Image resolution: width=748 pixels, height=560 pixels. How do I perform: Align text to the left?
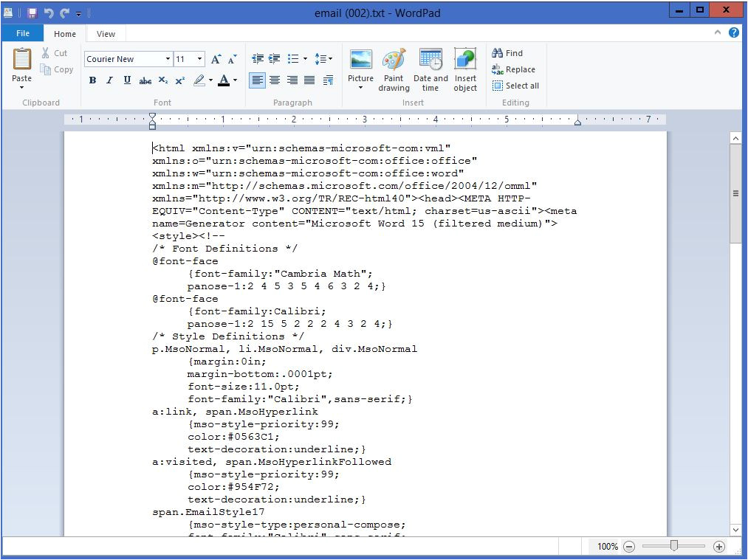tap(257, 80)
